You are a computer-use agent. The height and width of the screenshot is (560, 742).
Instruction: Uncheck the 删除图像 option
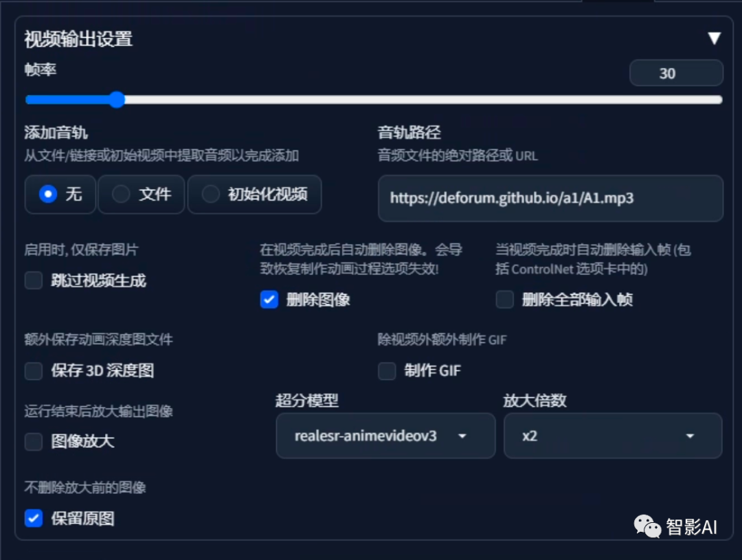(x=269, y=300)
